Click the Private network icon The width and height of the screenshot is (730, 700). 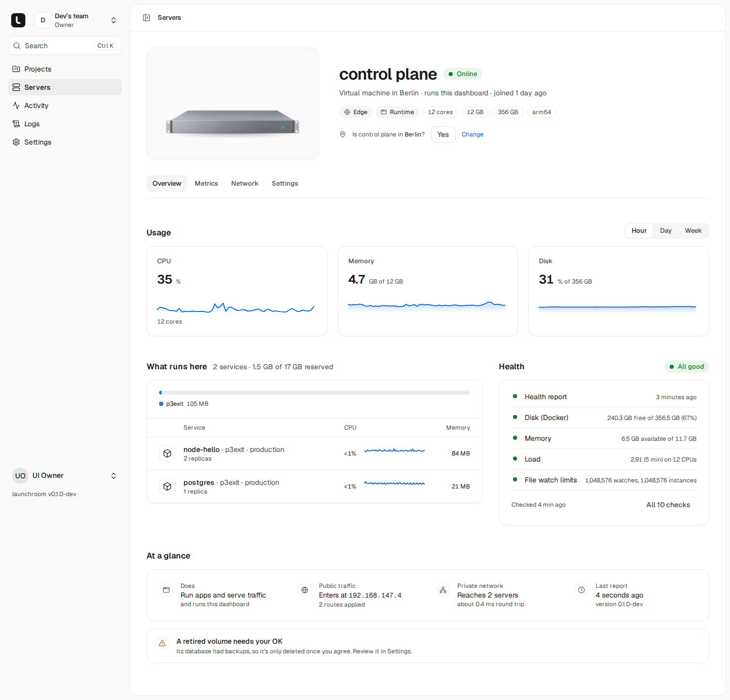(x=443, y=590)
